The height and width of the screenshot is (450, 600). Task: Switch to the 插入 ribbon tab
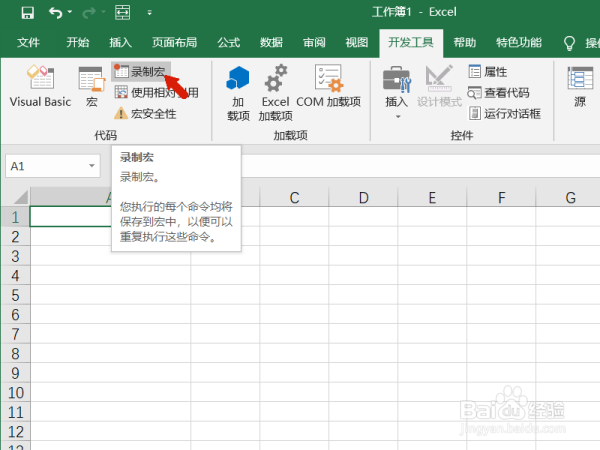(121, 42)
